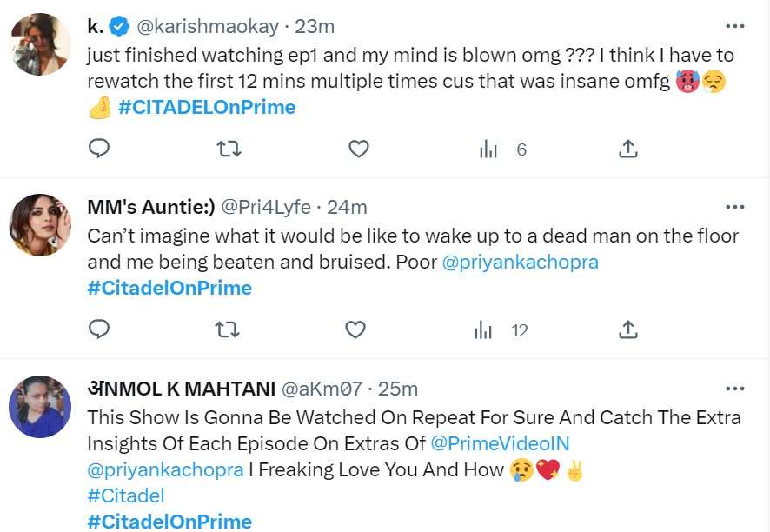Like the tweet by MM's Auntie:)
The image size is (770, 532).
355,329
